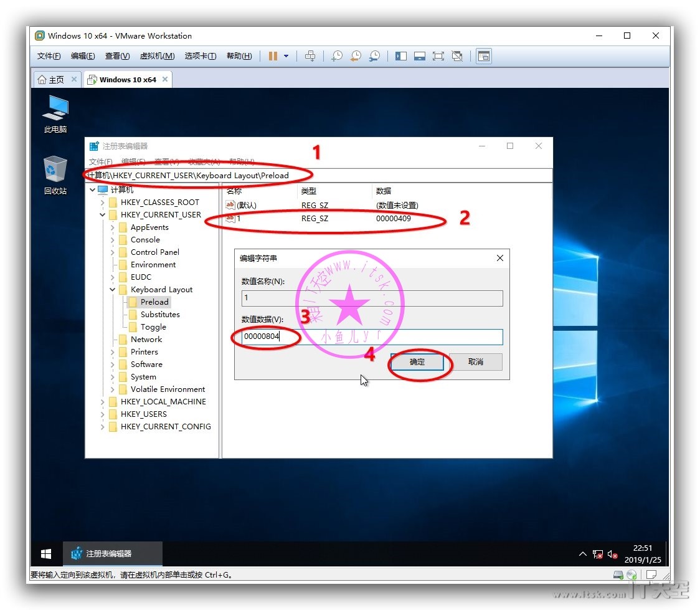Close the Windows 10 x64 tab
Image resolution: width=700 pixels, height=610 pixels.
[165, 80]
